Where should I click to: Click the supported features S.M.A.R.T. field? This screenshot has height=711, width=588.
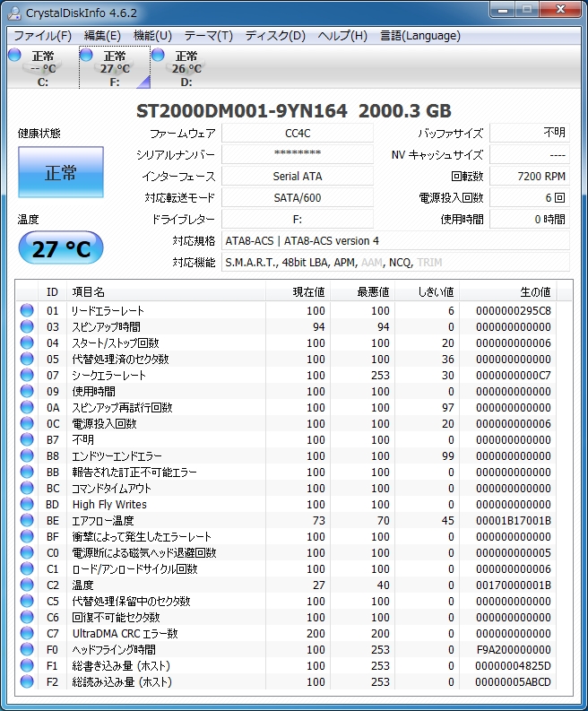[395, 262]
